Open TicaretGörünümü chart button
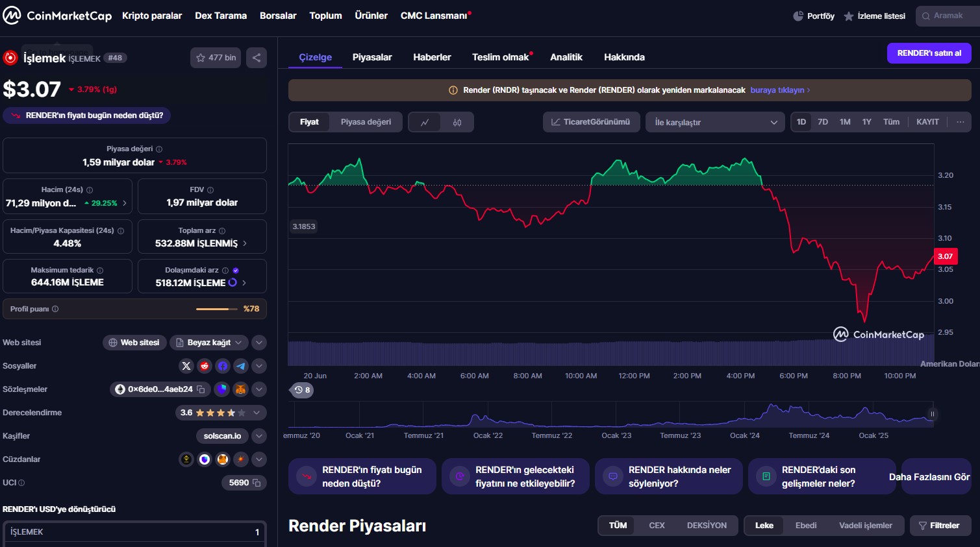Image resolution: width=980 pixels, height=547 pixels. click(x=591, y=122)
